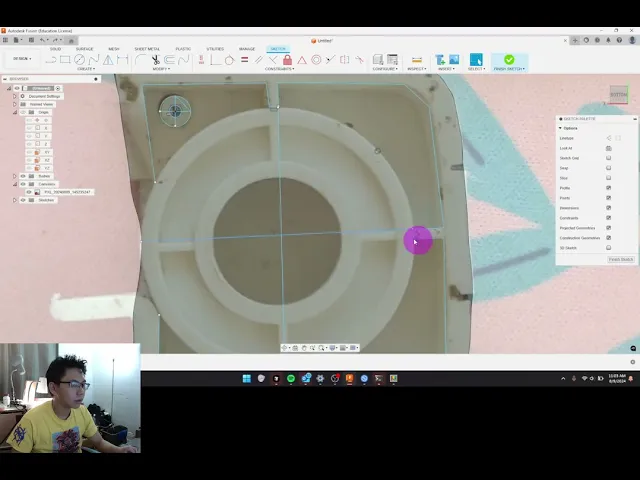640x480 pixels.
Task: Apply the Midpoint triangle constraint
Action: tap(302, 60)
